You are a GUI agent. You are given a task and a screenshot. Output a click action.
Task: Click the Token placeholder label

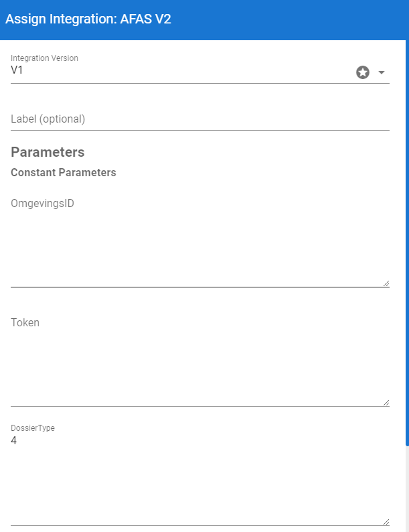tap(25, 322)
